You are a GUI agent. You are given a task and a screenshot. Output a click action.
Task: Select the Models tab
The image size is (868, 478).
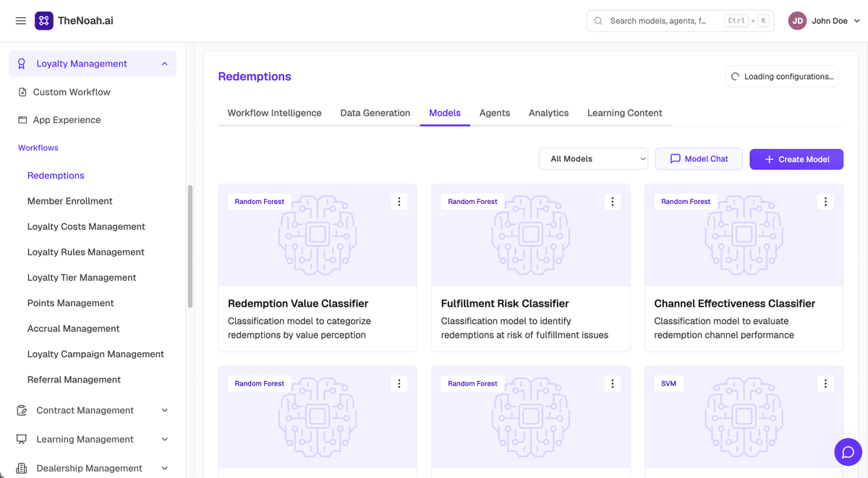(x=445, y=113)
